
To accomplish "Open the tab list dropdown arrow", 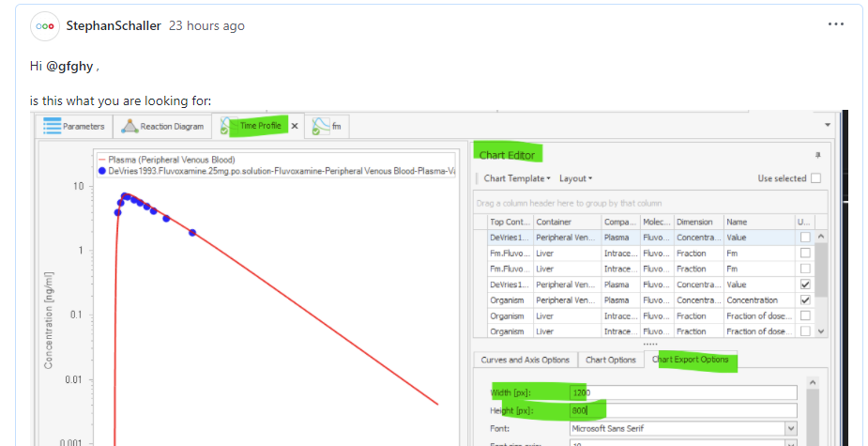I will (828, 125).
